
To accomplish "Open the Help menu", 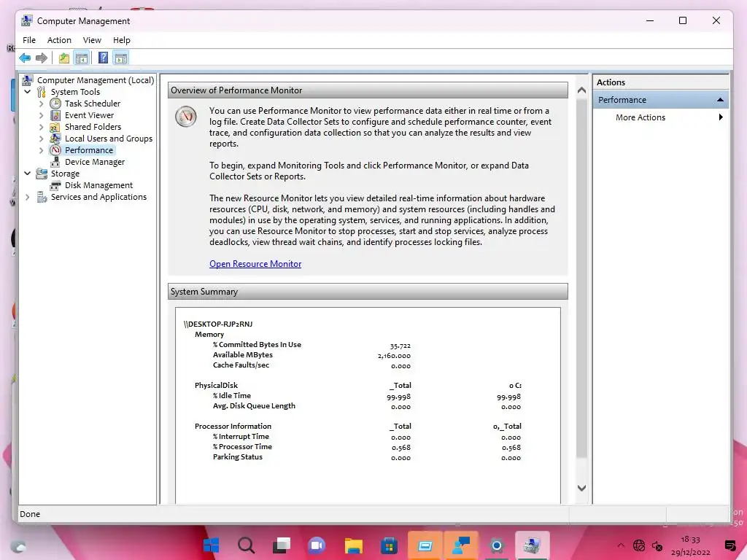I will click(122, 40).
